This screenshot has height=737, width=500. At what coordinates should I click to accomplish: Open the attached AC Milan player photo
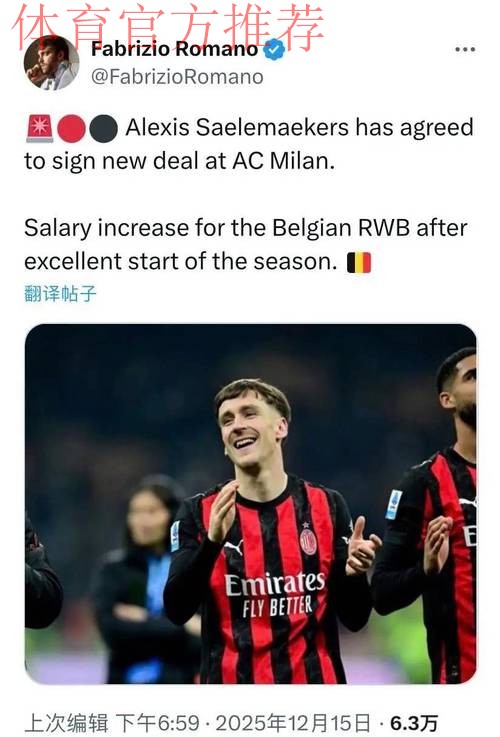point(250,503)
